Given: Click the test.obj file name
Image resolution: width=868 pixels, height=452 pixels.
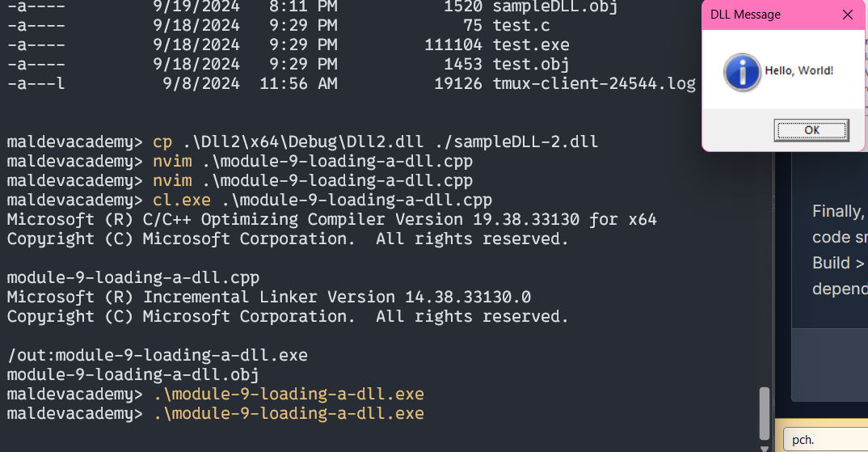Looking at the screenshot, I should 531,64.
